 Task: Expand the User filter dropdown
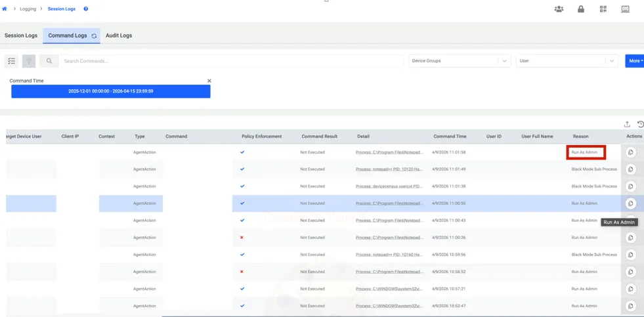click(567, 61)
